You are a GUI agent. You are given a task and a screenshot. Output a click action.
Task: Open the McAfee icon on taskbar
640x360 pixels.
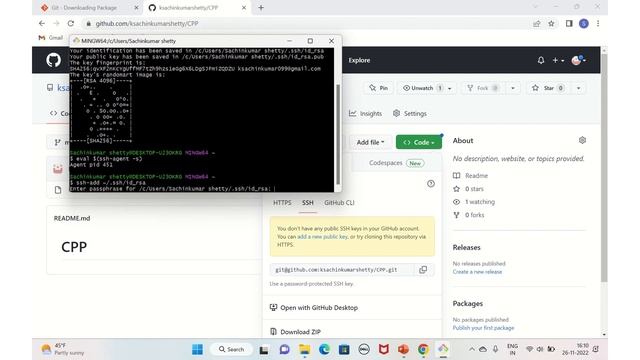[x=384, y=349]
